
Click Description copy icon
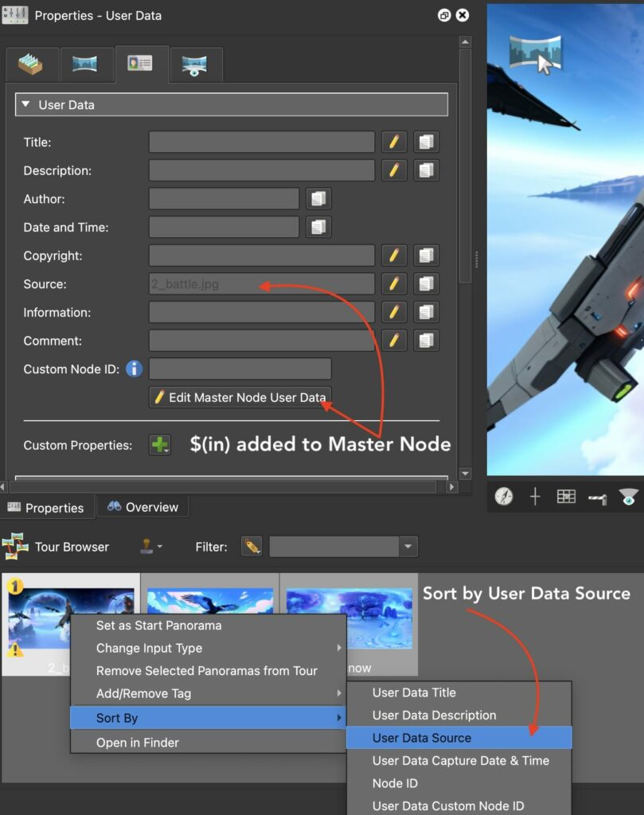click(x=426, y=170)
